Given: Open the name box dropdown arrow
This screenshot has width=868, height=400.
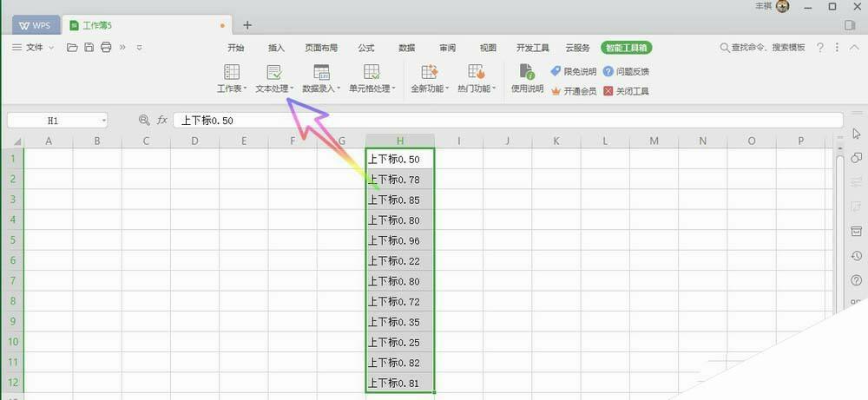Looking at the screenshot, I should click(x=103, y=120).
